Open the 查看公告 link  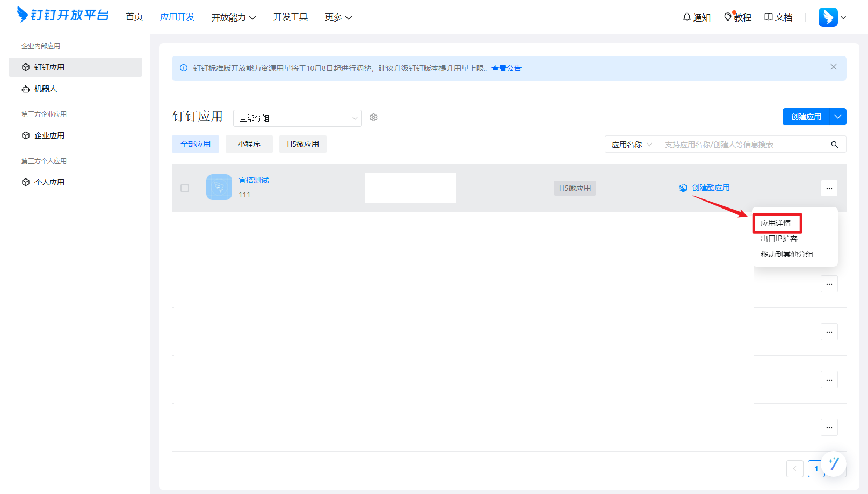(507, 68)
